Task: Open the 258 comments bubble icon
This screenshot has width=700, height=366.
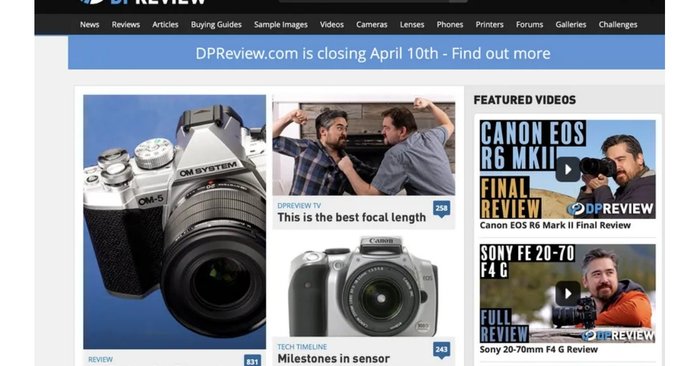Action: [x=442, y=208]
